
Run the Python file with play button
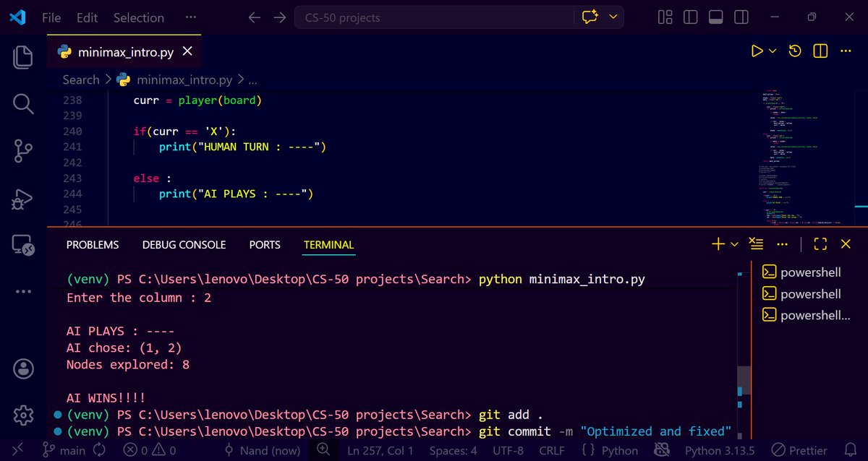tap(757, 51)
